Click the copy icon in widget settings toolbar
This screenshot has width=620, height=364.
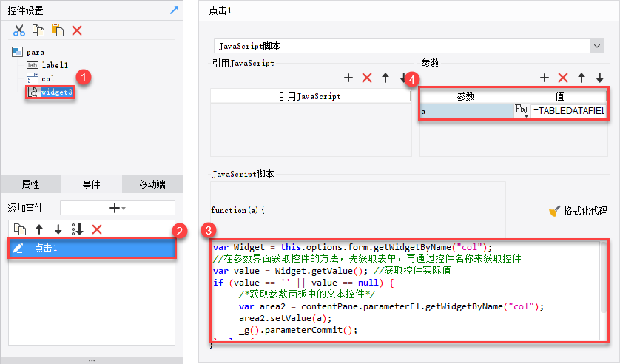click(x=38, y=30)
